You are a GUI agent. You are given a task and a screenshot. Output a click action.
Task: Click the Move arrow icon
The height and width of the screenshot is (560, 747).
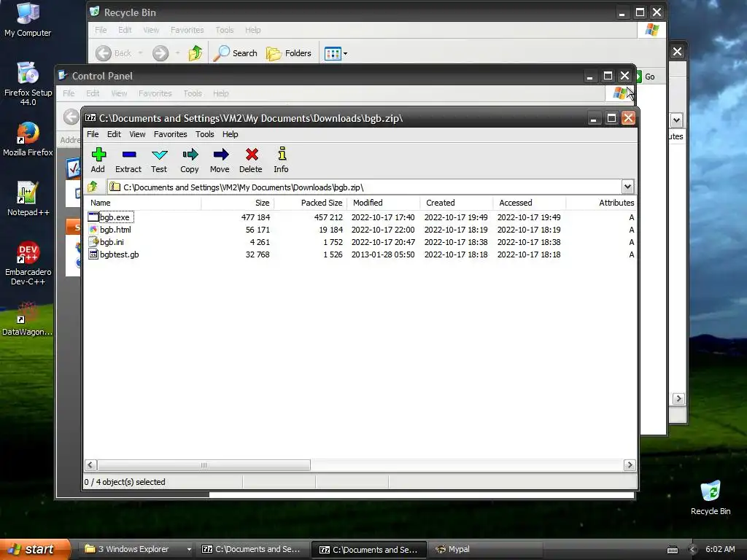point(220,160)
